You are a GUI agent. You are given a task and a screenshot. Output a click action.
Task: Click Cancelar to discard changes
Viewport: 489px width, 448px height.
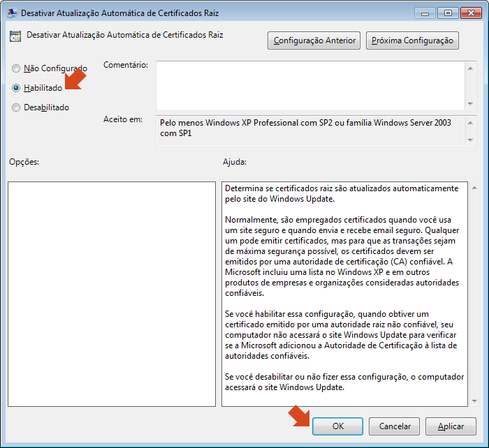click(x=395, y=426)
